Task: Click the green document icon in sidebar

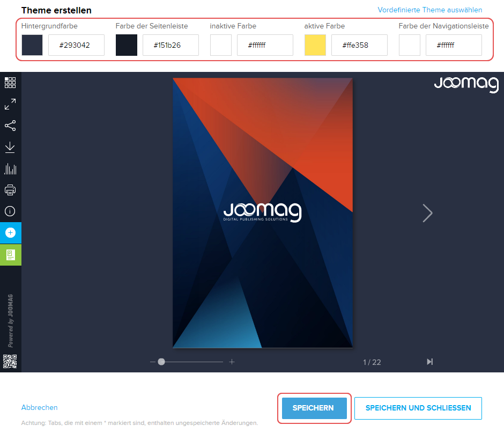Action: pos(10,254)
